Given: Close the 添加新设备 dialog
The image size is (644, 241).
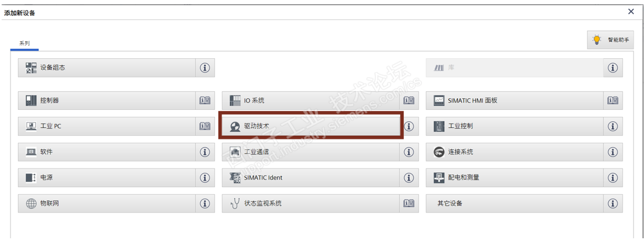Looking at the screenshot, I should point(631,12).
